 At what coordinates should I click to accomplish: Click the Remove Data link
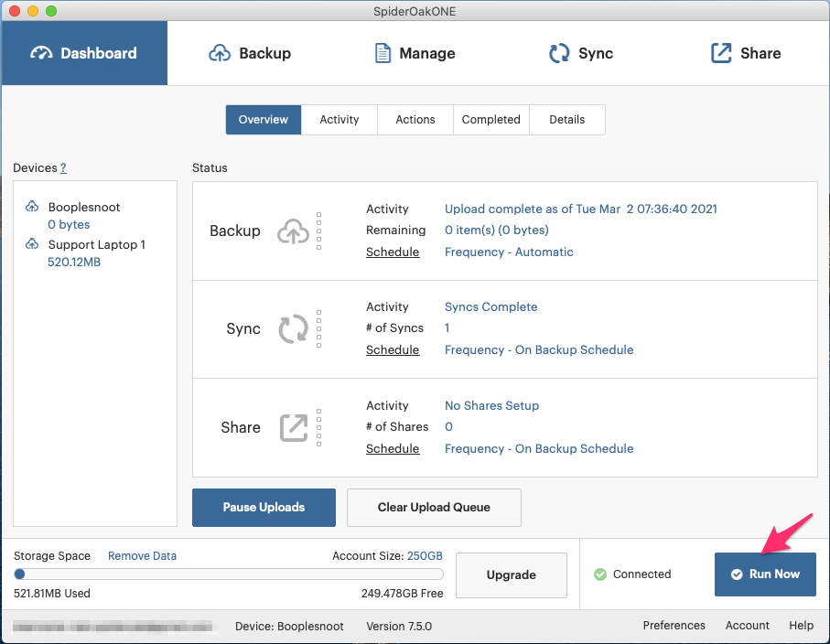(x=142, y=555)
